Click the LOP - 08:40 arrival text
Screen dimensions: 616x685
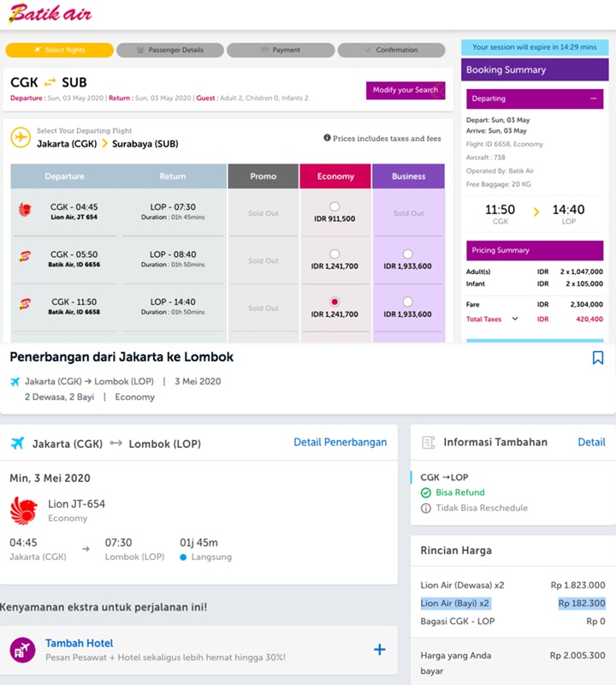tap(173, 254)
